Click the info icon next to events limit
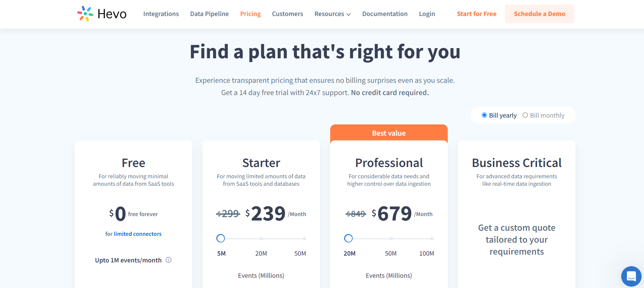Image resolution: width=644 pixels, height=288 pixels. point(168,260)
